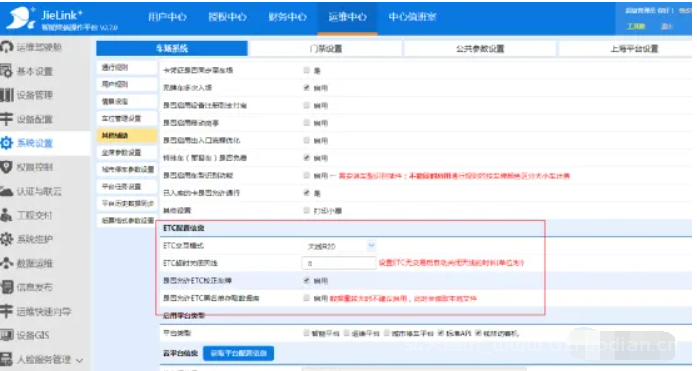The image size is (697, 371).
Task: Open the 中心值班室 top menu
Action: pos(412,17)
